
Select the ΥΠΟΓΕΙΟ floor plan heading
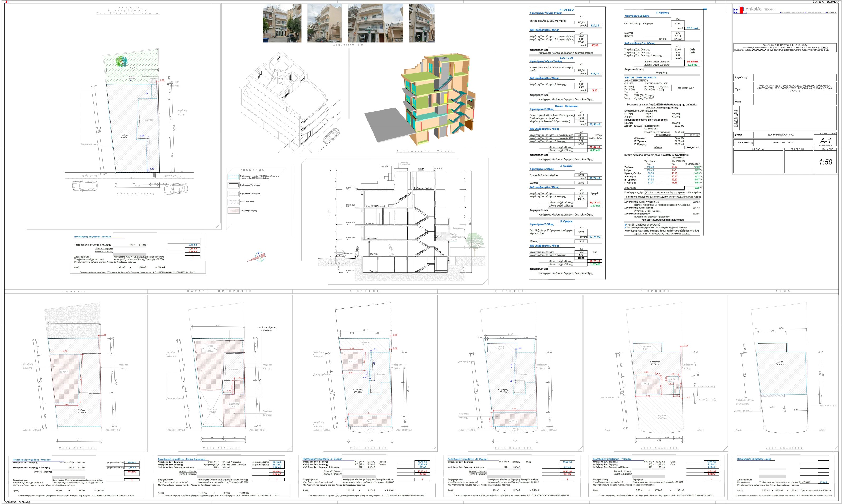(x=75, y=291)
